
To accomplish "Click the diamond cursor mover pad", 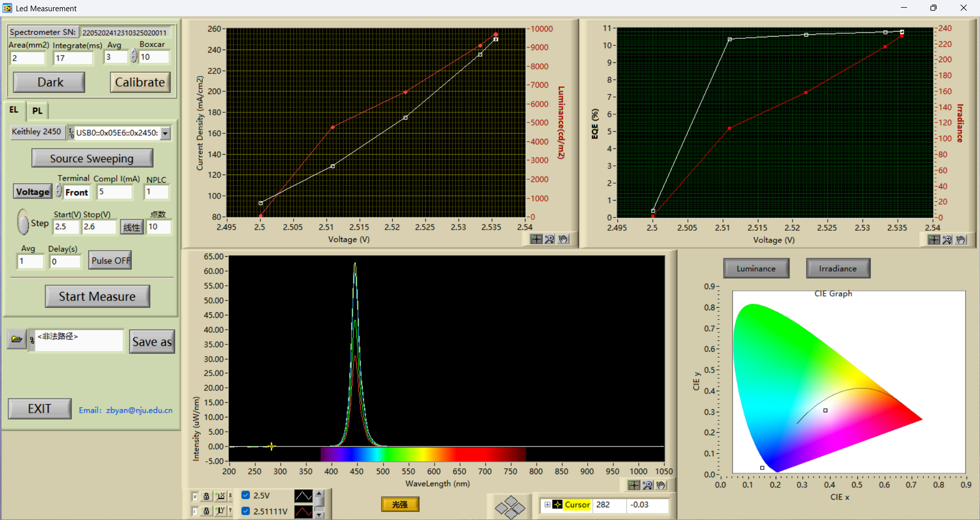I will pyautogui.click(x=510, y=507).
